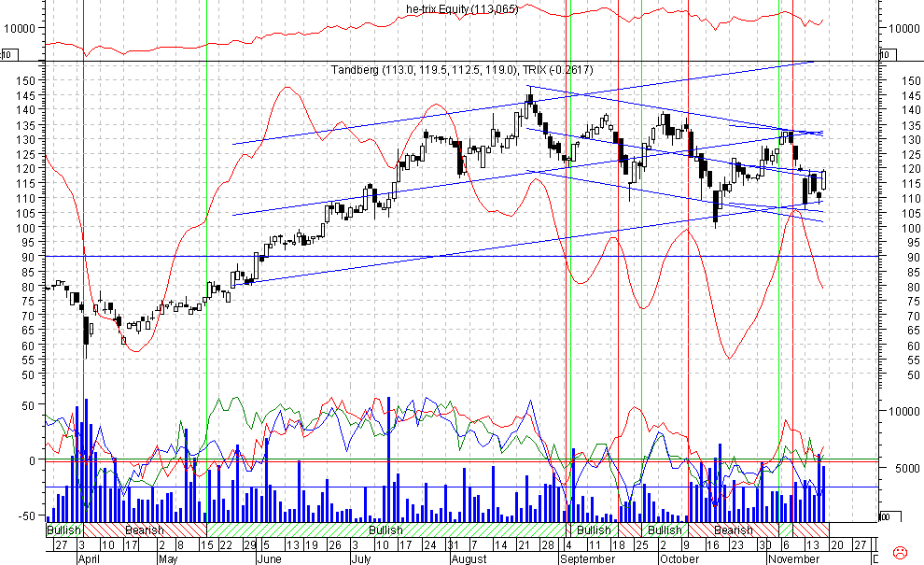
Task: Click the first Bullish segment in late March
Action: pos(63,530)
